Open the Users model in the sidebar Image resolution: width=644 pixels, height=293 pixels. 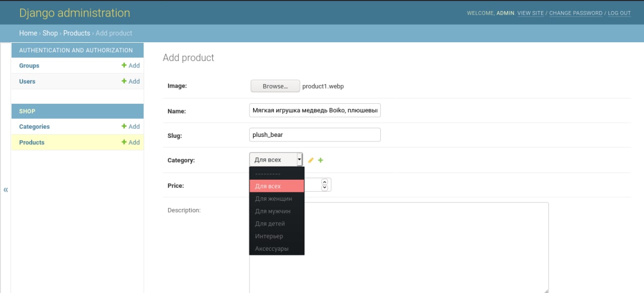27,81
